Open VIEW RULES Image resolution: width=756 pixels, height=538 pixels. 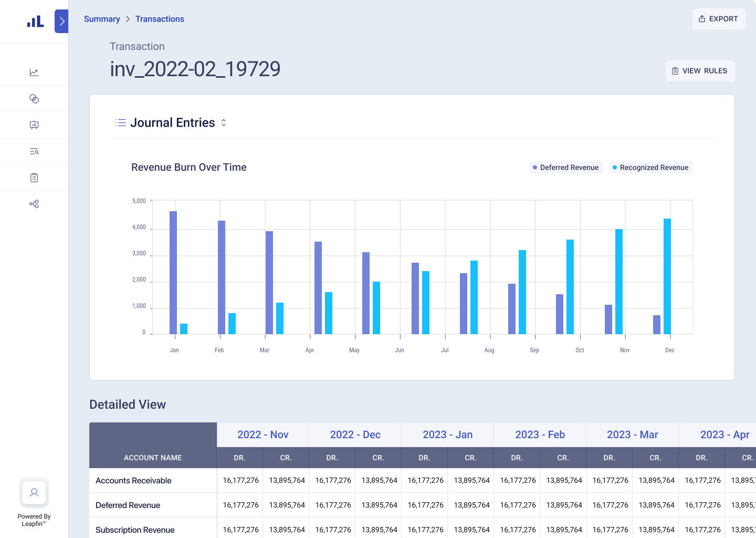[700, 70]
